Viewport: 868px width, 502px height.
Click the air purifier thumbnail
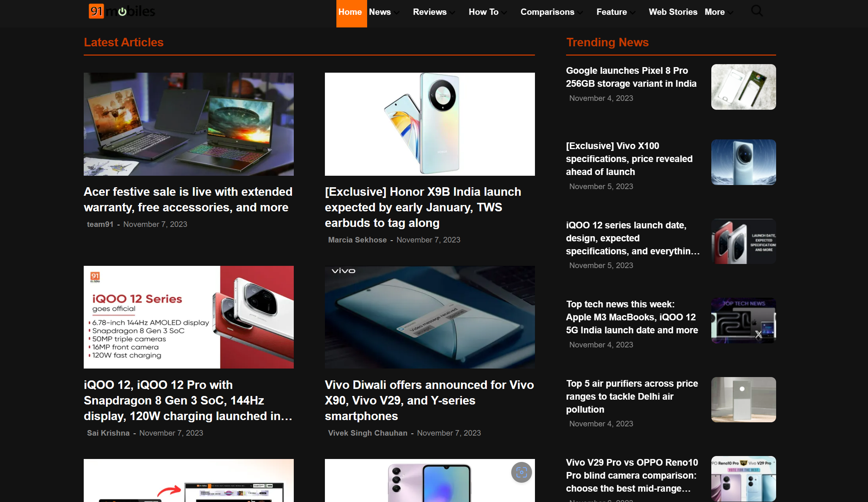[x=744, y=400]
